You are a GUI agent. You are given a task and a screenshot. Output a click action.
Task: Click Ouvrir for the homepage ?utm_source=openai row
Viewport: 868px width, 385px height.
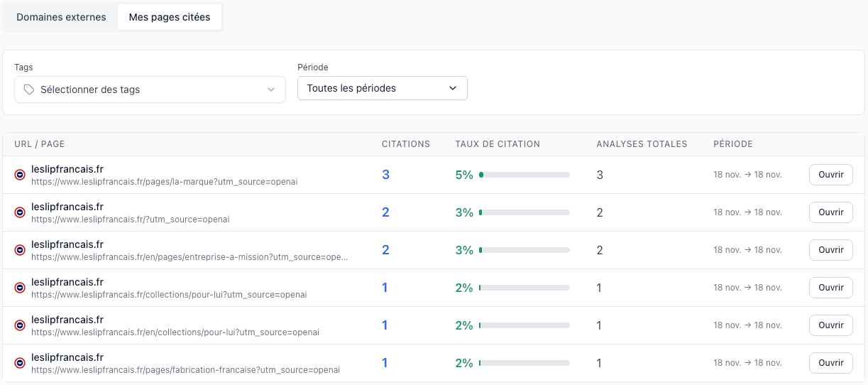click(831, 212)
